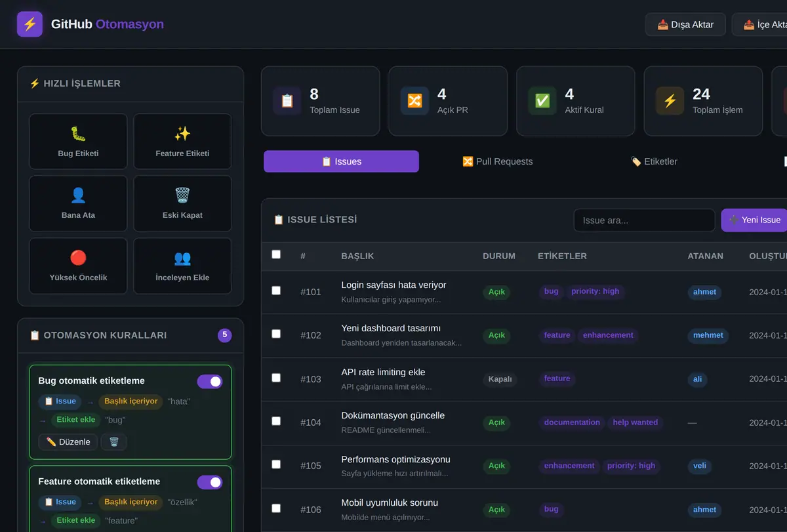787x532 pixels.
Task: Set Yüksek Öncelik quick action
Action: pos(78,266)
